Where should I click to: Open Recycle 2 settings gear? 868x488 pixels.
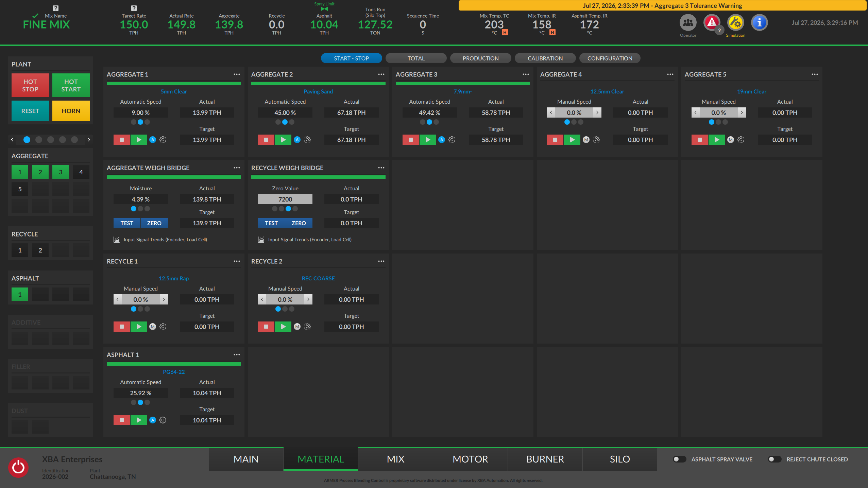tap(307, 327)
